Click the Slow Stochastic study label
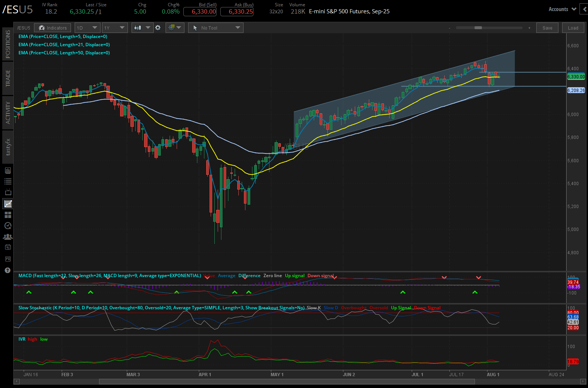 pos(162,308)
